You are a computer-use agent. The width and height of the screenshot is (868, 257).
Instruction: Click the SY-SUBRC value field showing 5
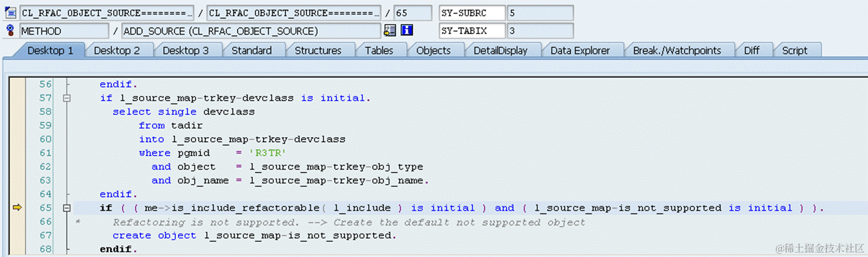point(540,13)
